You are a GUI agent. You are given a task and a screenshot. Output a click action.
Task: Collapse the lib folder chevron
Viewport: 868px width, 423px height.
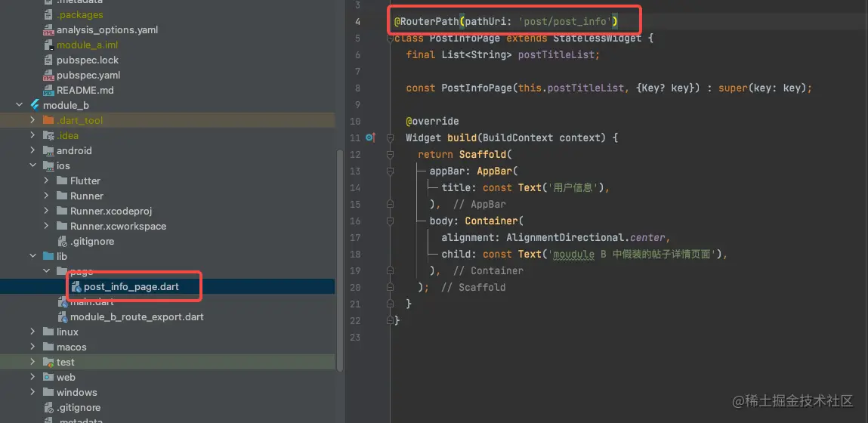[33, 256]
